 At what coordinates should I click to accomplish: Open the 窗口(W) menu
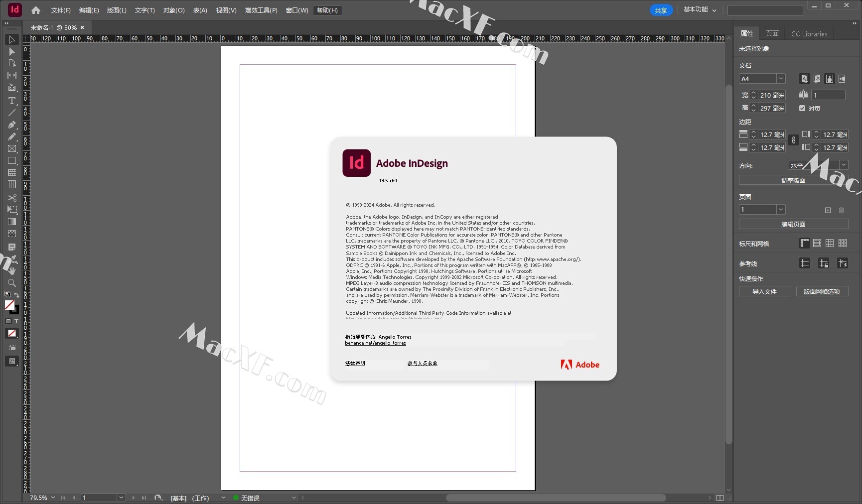(x=297, y=10)
